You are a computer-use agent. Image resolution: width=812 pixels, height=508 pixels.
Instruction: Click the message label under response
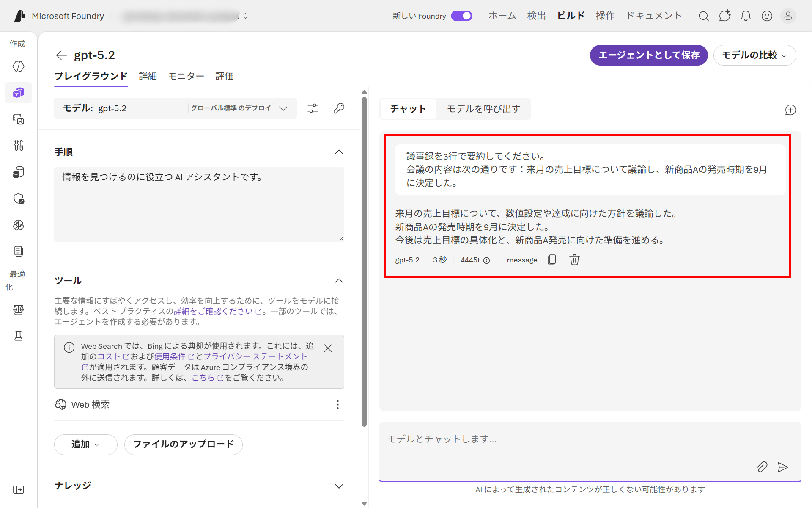(x=522, y=260)
